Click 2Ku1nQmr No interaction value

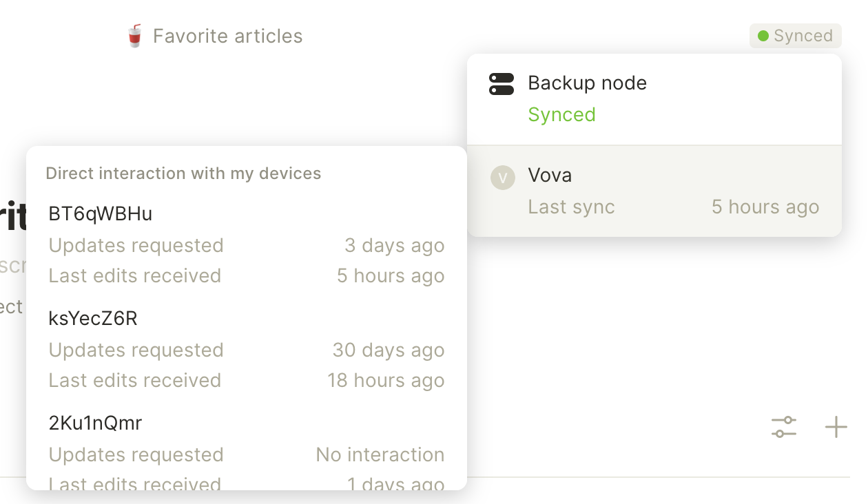tap(380, 455)
